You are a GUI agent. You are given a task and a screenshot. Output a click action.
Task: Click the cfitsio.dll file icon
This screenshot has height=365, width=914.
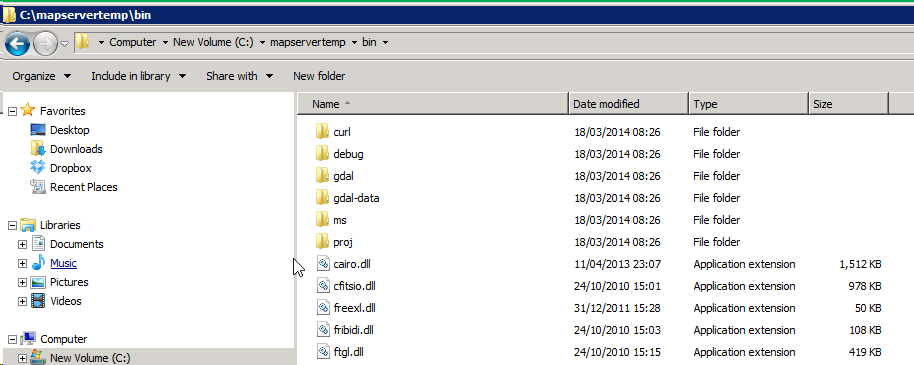(x=324, y=286)
